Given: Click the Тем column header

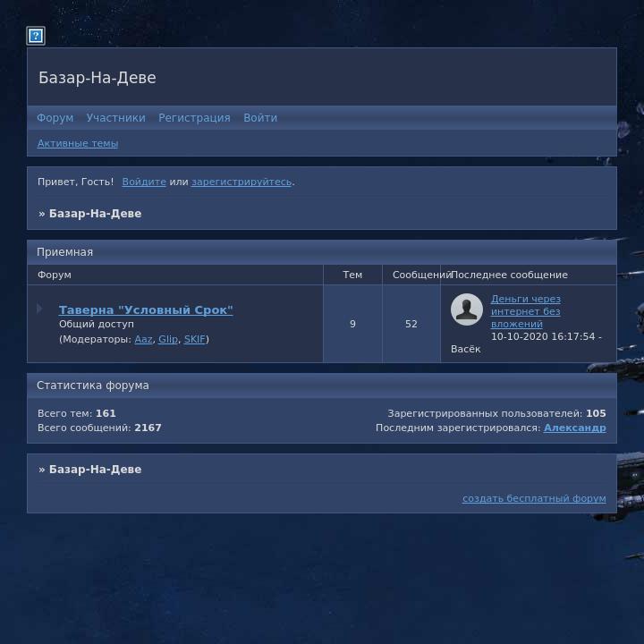Looking at the screenshot, I should (x=352, y=275).
